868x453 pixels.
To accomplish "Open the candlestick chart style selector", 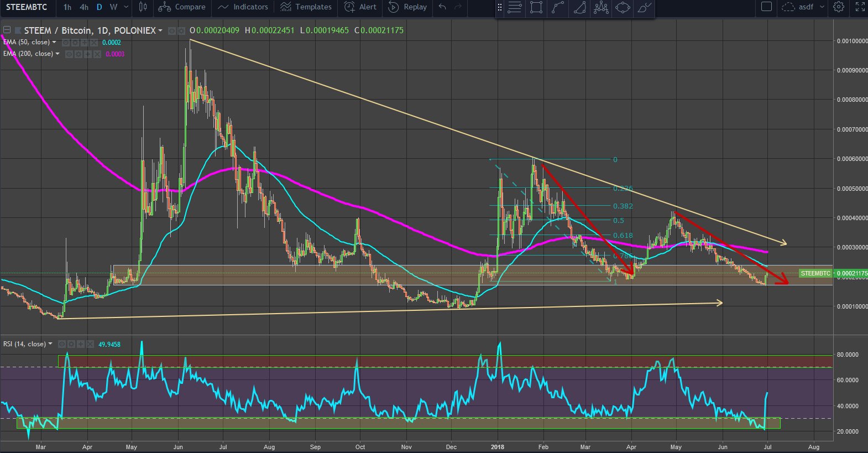I will click(143, 7).
